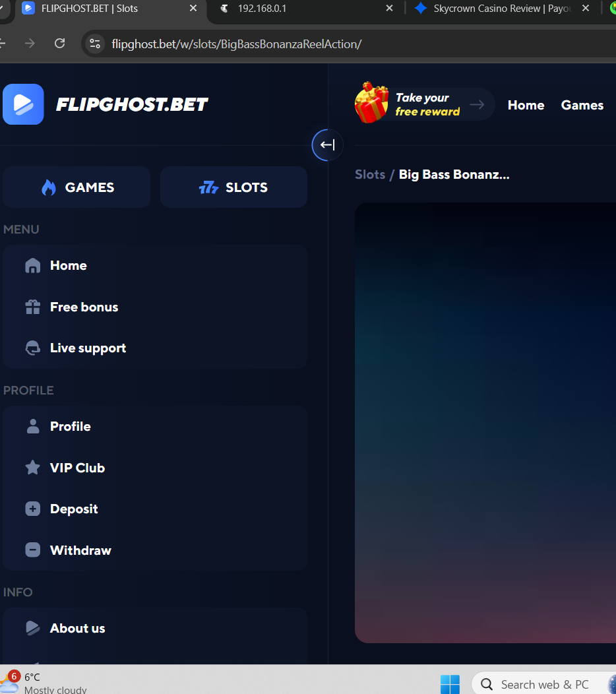Click the Withdraw minus icon

(33, 550)
